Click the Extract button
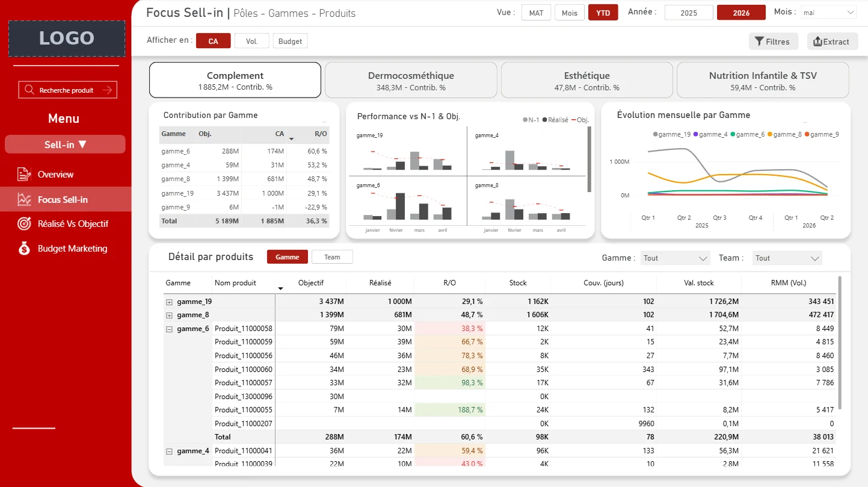The width and height of the screenshot is (868, 487). [832, 42]
